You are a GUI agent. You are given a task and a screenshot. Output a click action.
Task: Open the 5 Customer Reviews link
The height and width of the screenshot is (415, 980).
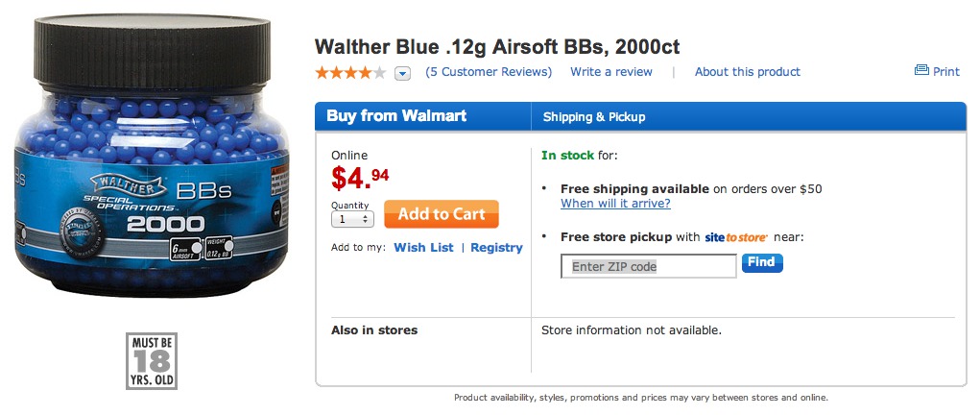click(490, 72)
